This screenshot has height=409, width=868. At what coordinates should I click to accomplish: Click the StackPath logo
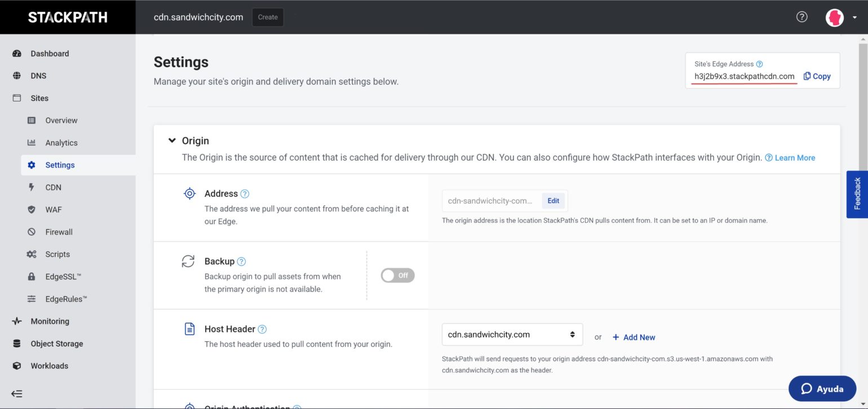pyautogui.click(x=68, y=17)
